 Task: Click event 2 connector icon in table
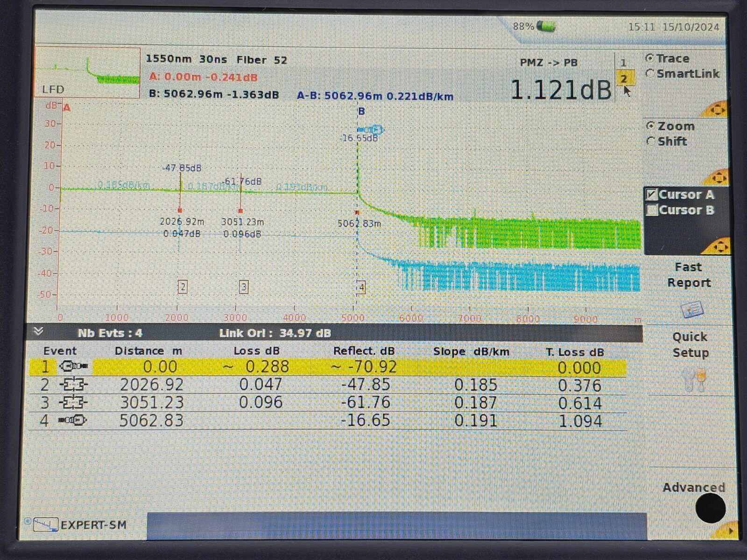pyautogui.click(x=73, y=385)
